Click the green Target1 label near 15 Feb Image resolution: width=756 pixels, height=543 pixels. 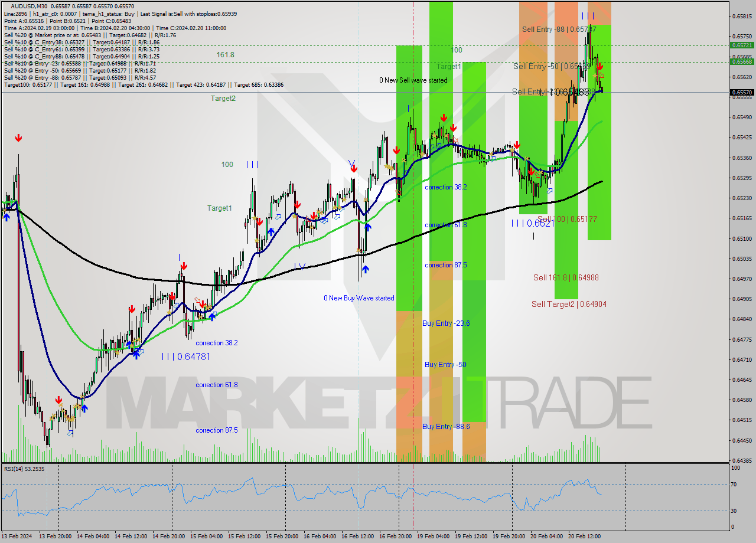pyautogui.click(x=219, y=208)
